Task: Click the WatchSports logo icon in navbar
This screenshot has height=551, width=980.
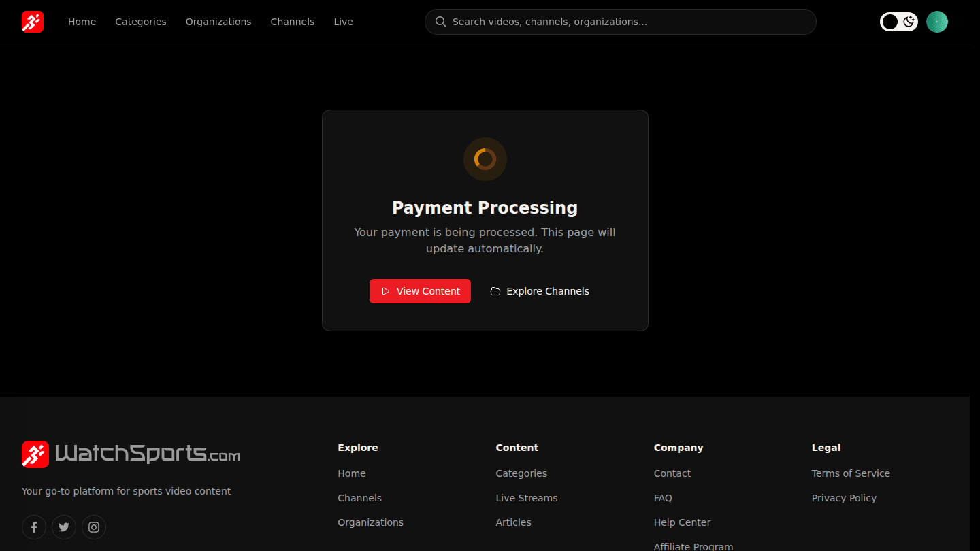Action: (33, 22)
